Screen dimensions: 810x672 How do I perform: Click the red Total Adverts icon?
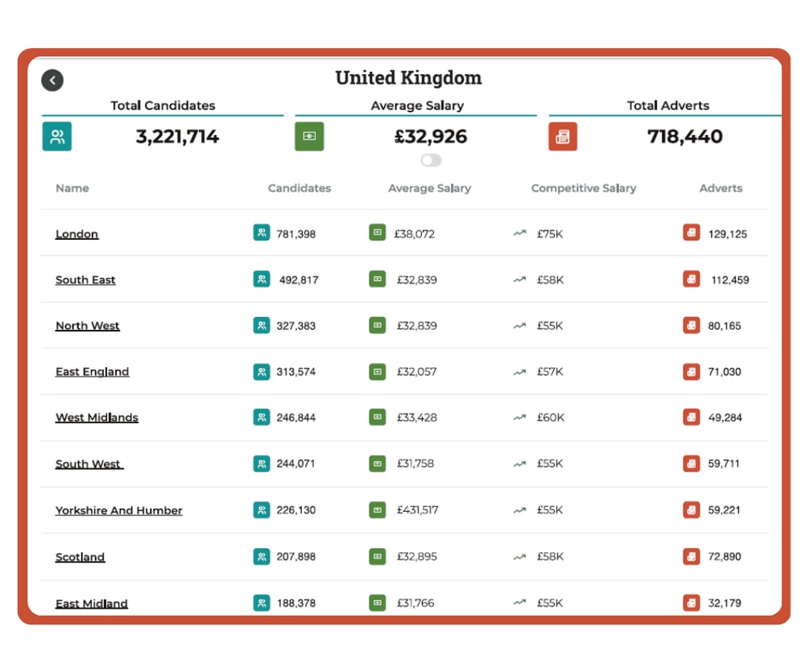coord(563,136)
